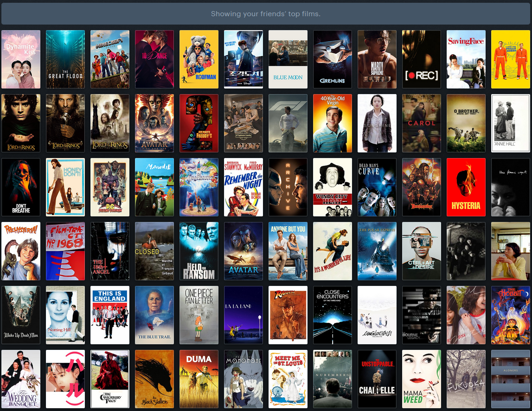Open the Duma film poster

(199, 379)
